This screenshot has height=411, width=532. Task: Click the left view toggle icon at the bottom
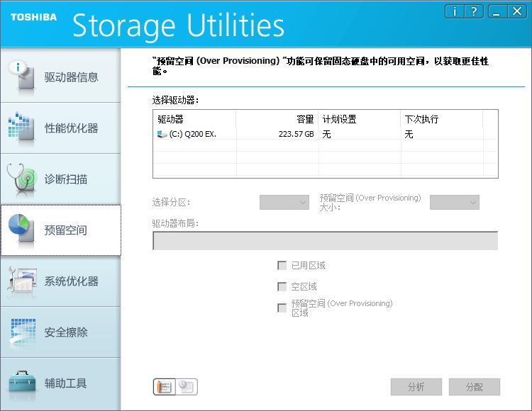(165, 387)
